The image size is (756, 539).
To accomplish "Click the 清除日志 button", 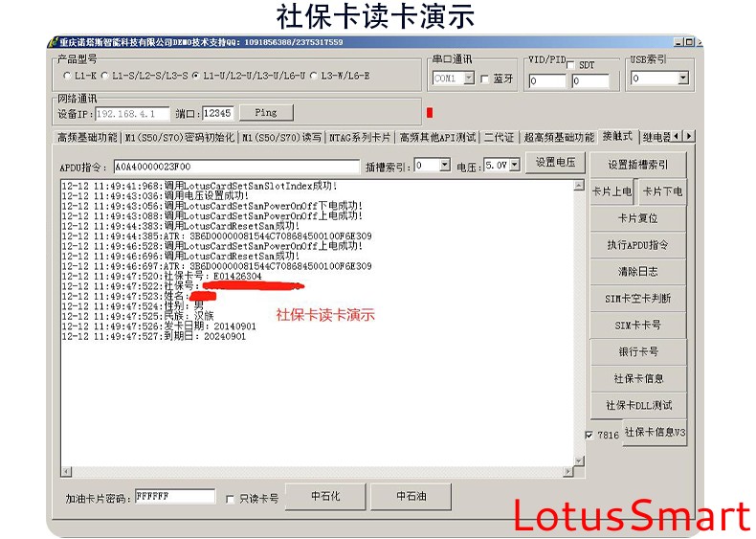I will [x=638, y=272].
